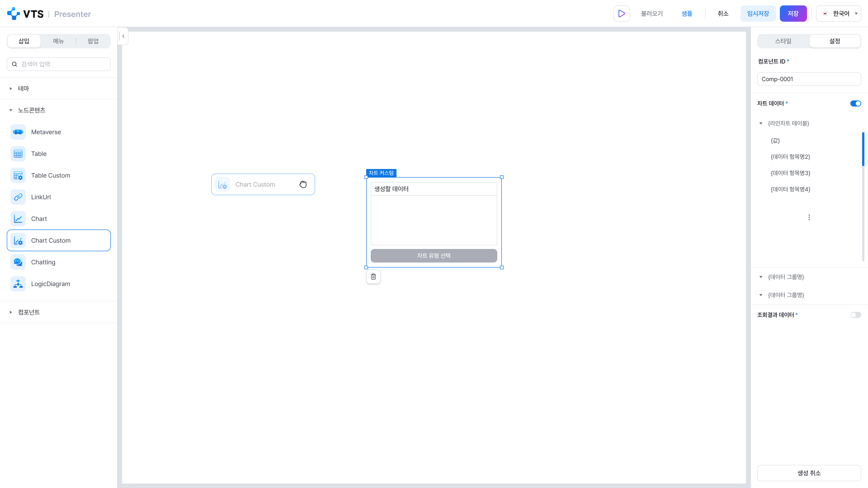Image resolution: width=868 pixels, height=488 pixels.
Task: Collapse the first {데이터 그룹명} group
Action: 761,277
